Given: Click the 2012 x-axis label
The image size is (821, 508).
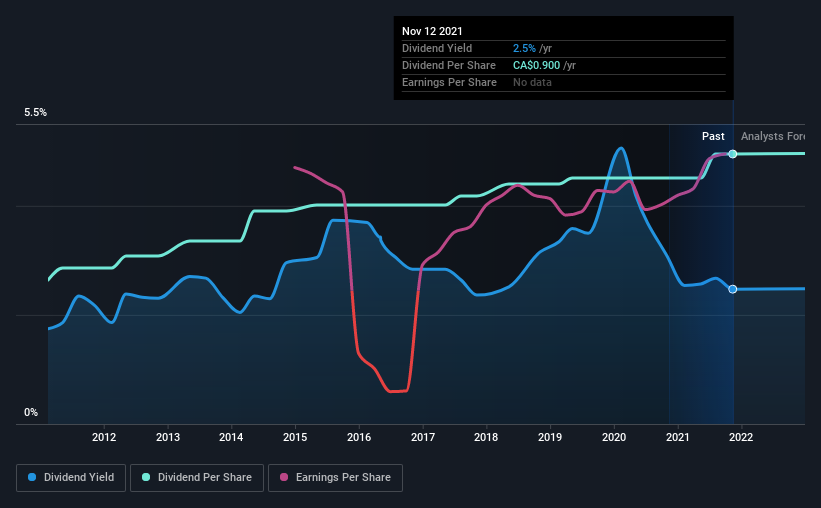Looking at the screenshot, I should [x=104, y=437].
